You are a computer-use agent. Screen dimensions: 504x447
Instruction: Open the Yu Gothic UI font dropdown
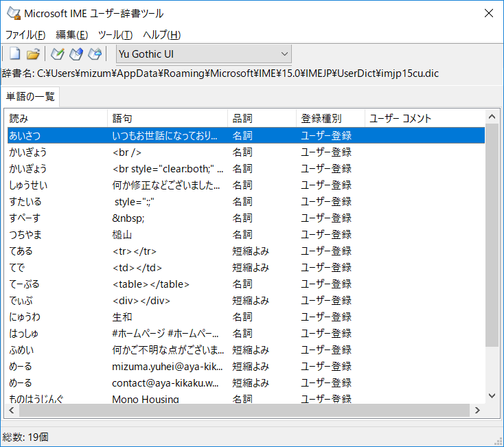point(203,54)
